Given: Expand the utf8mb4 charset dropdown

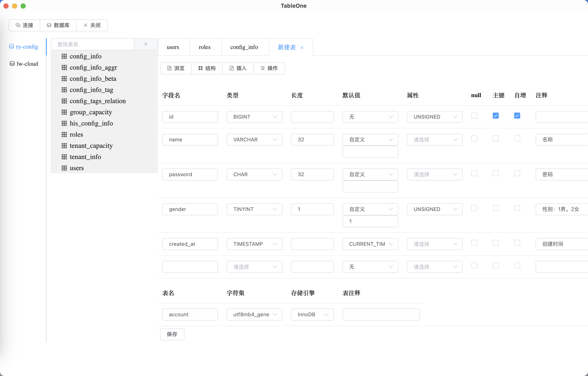Looking at the screenshot, I should point(254,314).
